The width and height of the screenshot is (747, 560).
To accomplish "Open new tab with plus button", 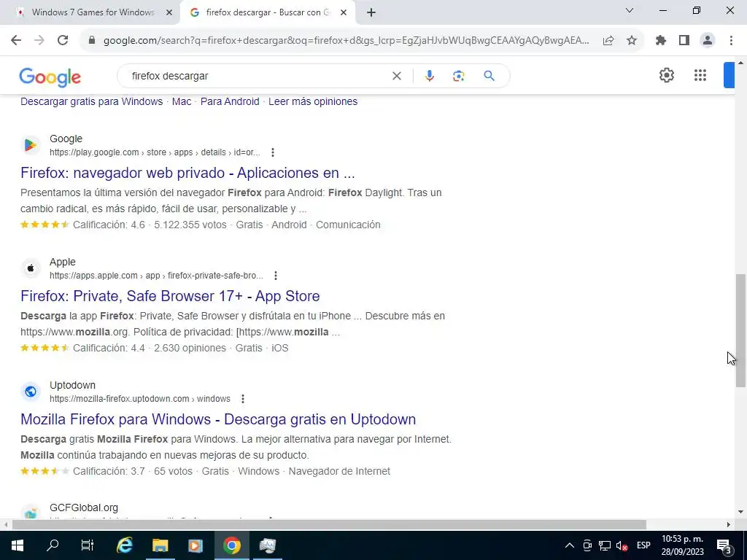I will pos(371,12).
